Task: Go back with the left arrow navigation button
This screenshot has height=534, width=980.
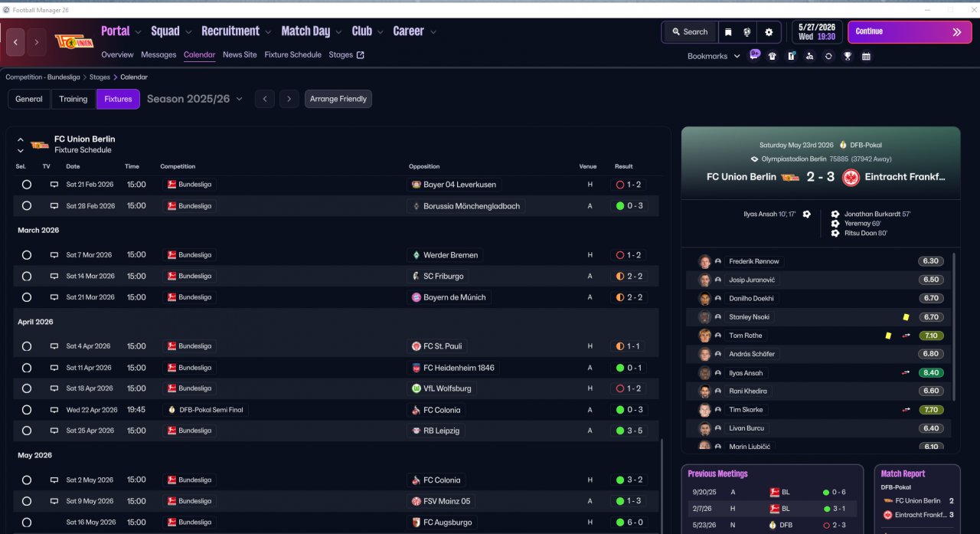Action: [x=15, y=42]
